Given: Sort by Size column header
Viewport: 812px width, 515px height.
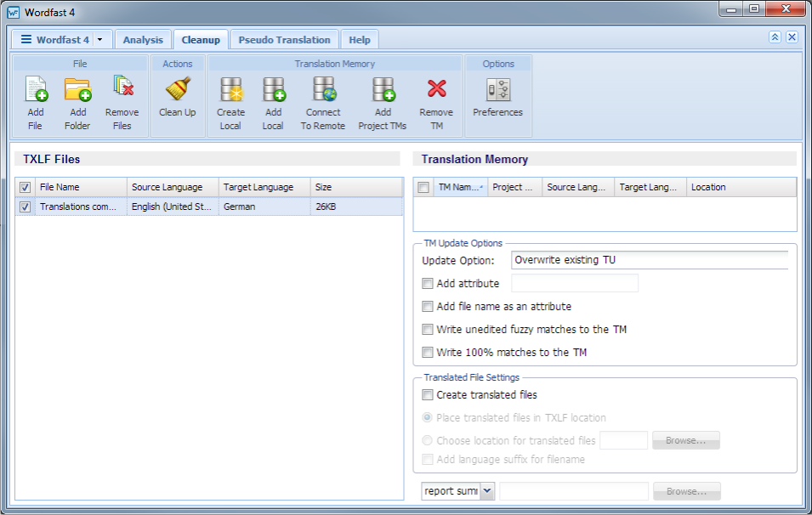Looking at the screenshot, I should pyautogui.click(x=356, y=187).
